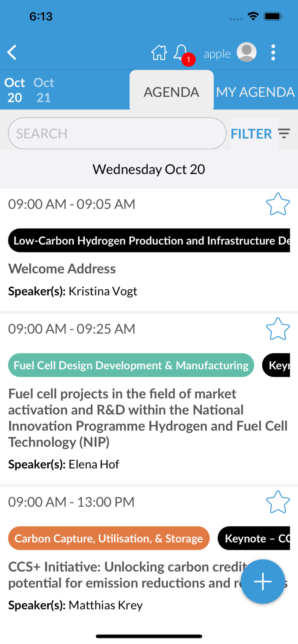Select the AGENDA tab
Image resolution: width=298 pixels, height=644 pixels.
pos(172,91)
